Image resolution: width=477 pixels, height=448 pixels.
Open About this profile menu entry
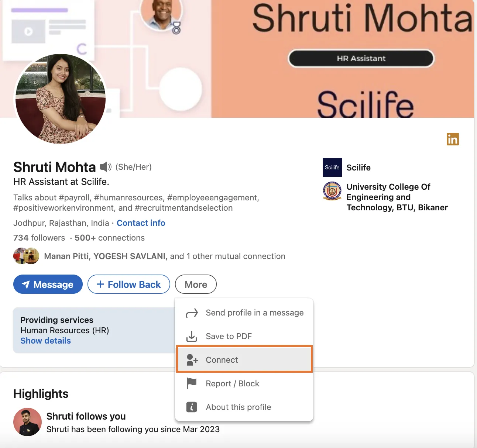coord(244,407)
